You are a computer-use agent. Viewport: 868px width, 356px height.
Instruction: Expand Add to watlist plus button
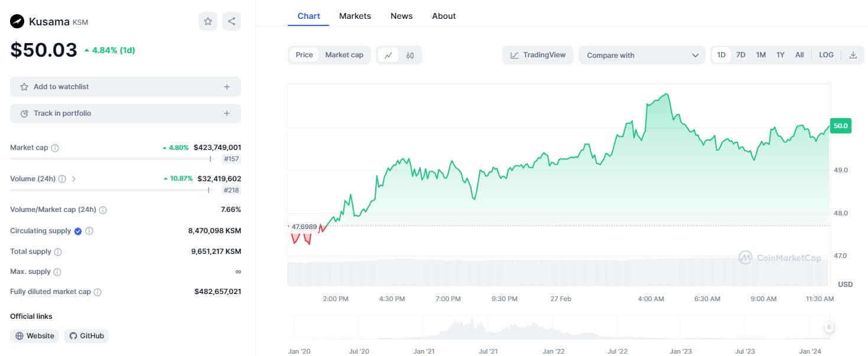click(227, 87)
